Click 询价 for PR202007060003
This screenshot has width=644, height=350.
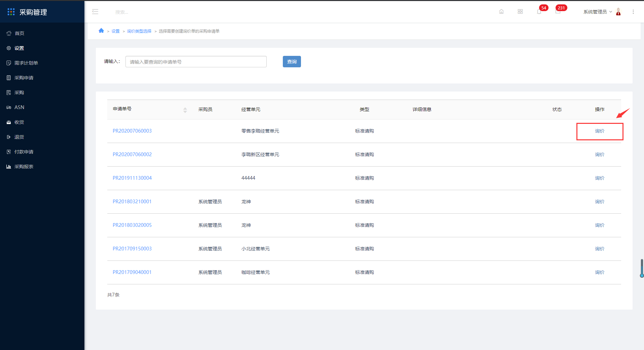[x=600, y=131]
